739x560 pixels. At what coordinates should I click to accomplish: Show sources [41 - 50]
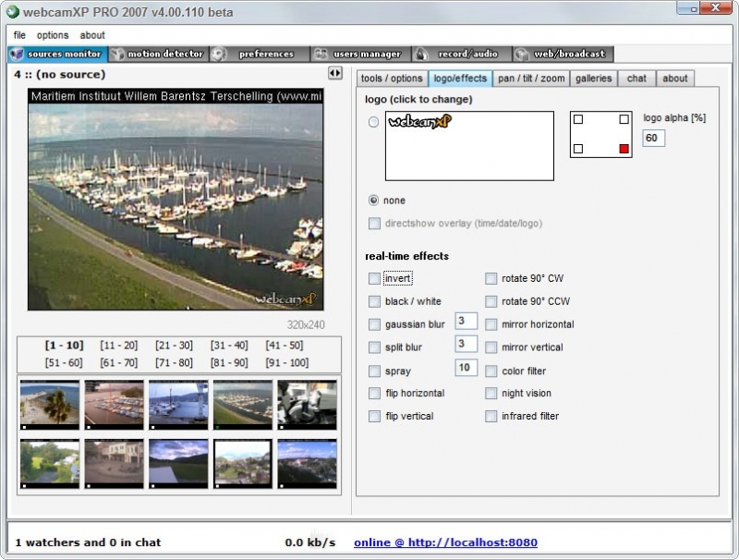pos(285,346)
